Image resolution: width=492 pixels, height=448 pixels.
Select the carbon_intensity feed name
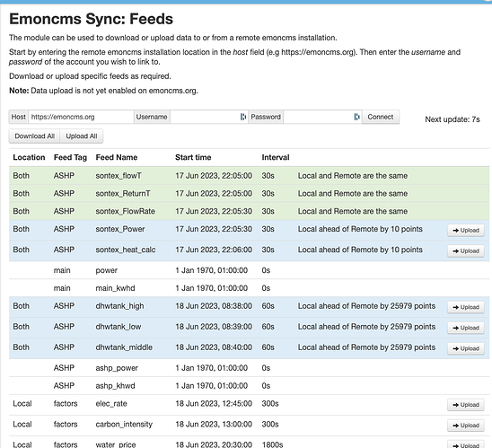(x=124, y=424)
